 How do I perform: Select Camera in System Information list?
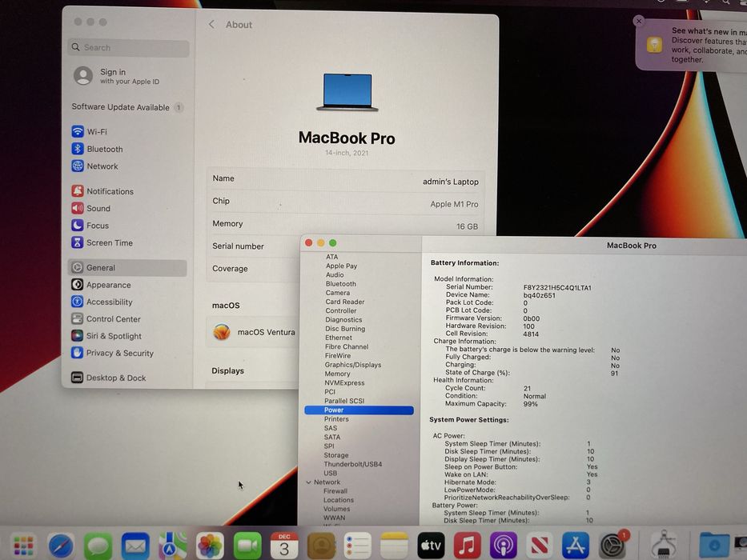coord(337,293)
